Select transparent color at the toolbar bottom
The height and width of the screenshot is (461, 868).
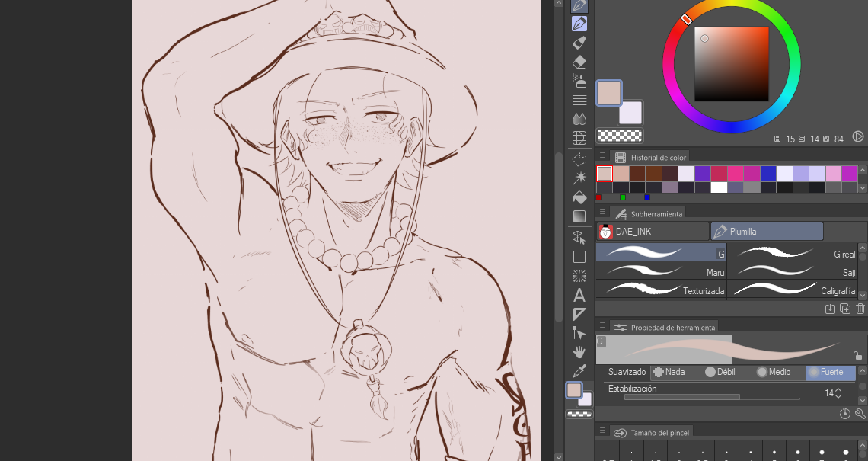(x=579, y=414)
